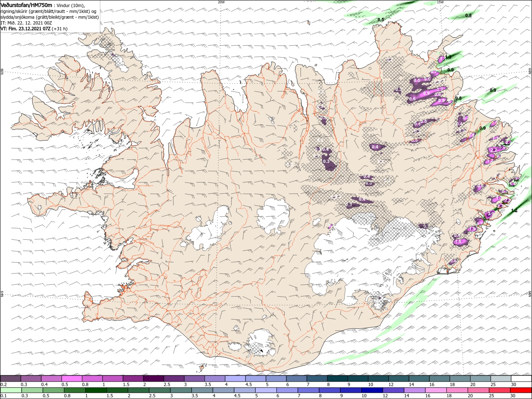
Task: Click the Veðurstofan/HM750m title text
Action: click(x=26, y=5)
